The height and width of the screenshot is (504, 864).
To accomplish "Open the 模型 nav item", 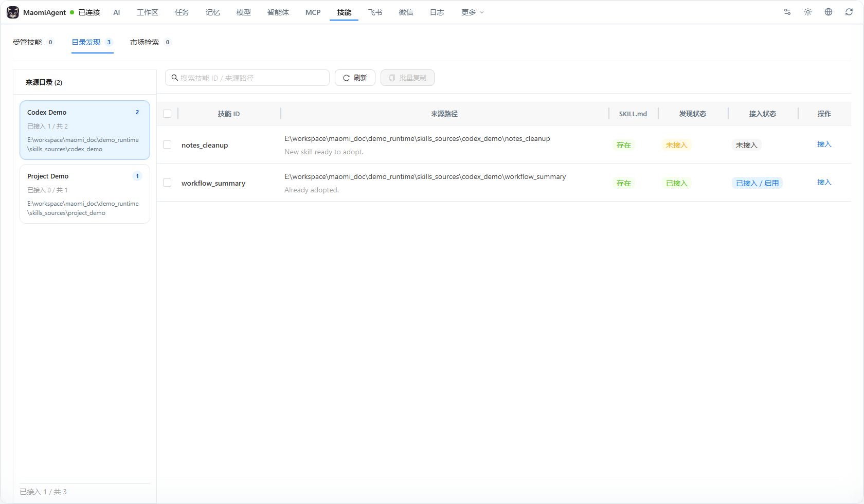I will (x=244, y=12).
